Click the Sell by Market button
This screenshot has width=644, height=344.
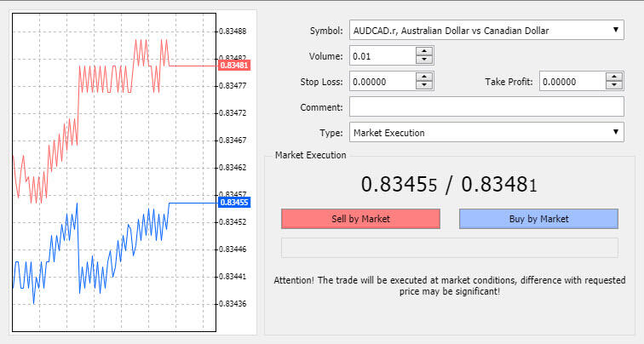pos(360,219)
